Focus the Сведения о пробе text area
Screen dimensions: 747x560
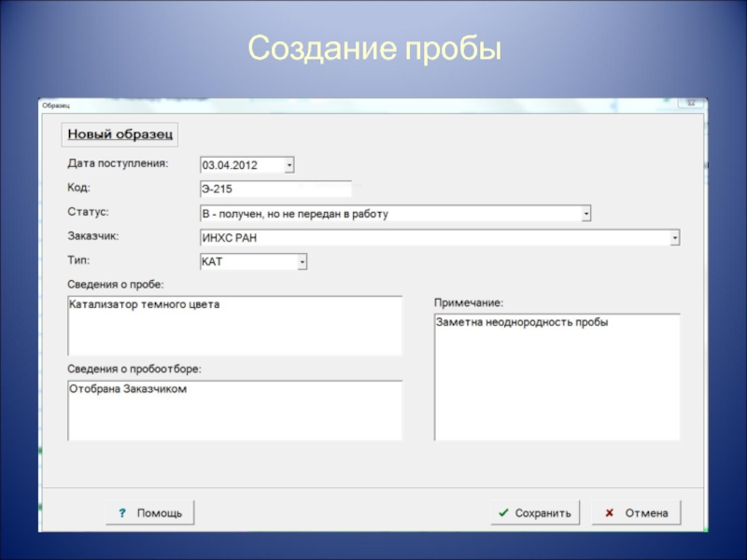click(x=234, y=326)
